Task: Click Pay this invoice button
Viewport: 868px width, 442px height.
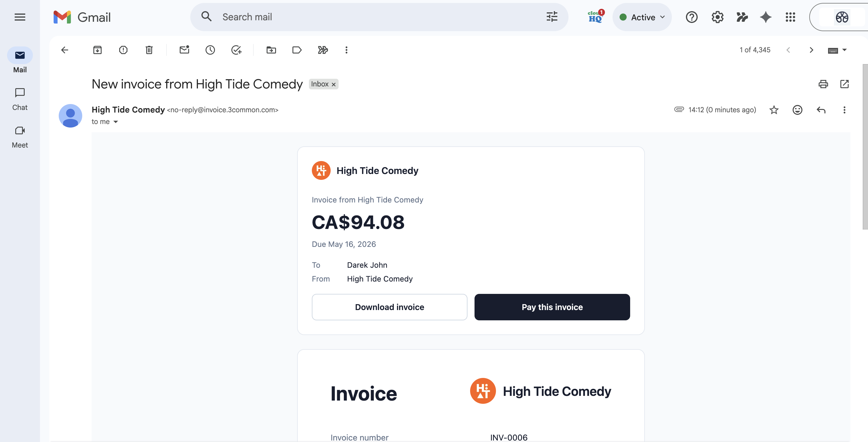Action: (x=552, y=307)
